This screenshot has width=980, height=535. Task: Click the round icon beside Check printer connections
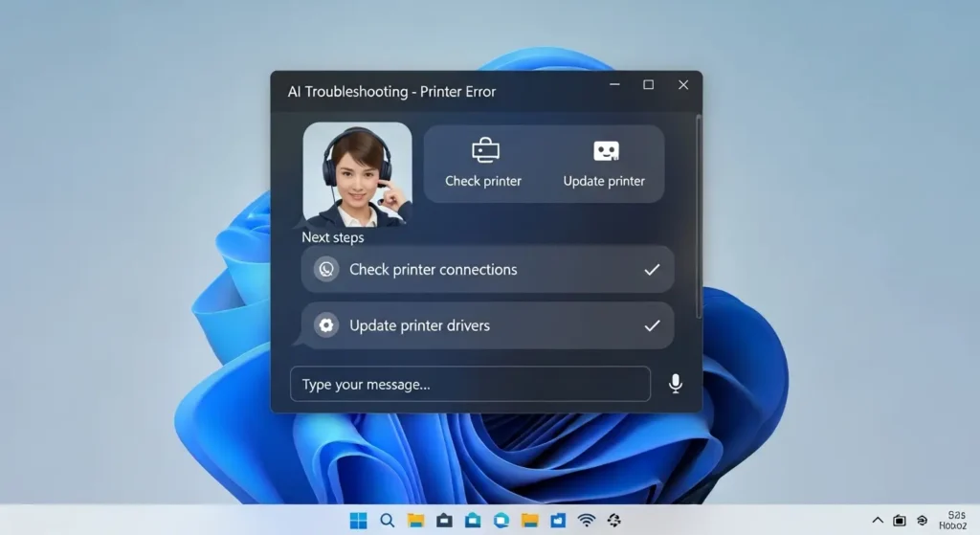[326, 269]
